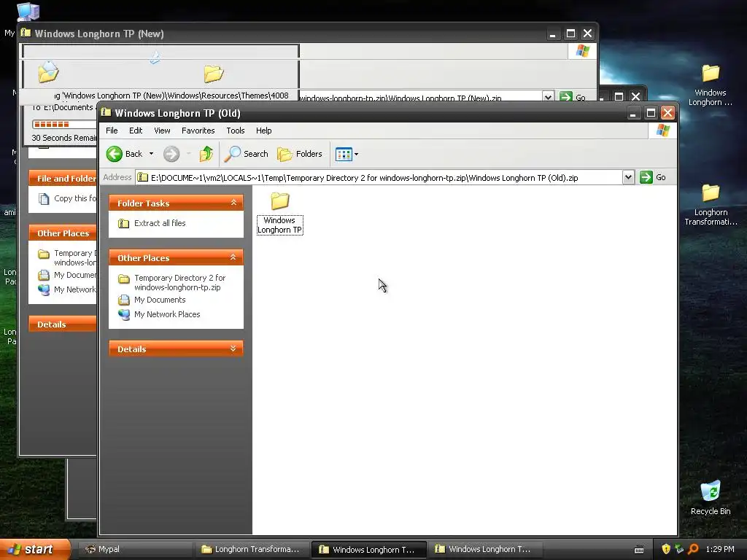This screenshot has width=747, height=560.
Task: Open the Tools menu
Action: click(236, 131)
